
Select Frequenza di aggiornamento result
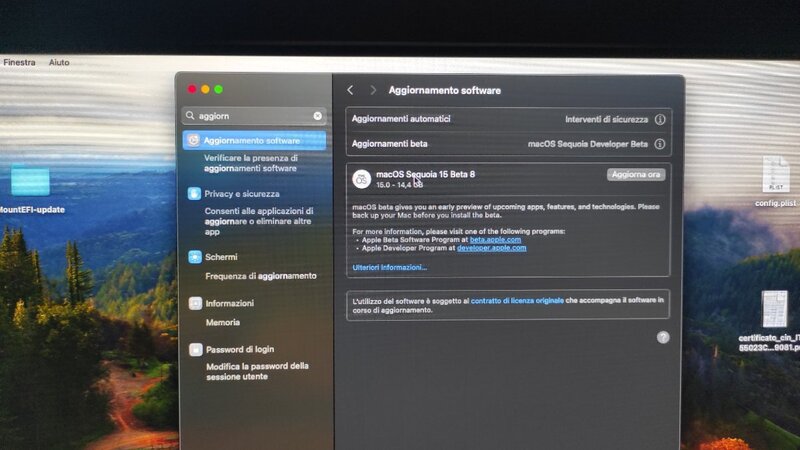[261, 276]
